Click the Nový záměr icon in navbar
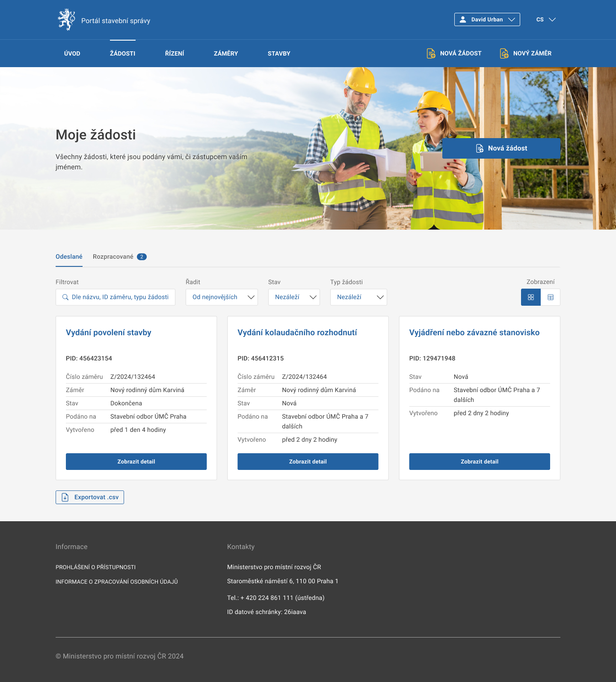Viewport: 616px width, 682px height. pyautogui.click(x=504, y=53)
